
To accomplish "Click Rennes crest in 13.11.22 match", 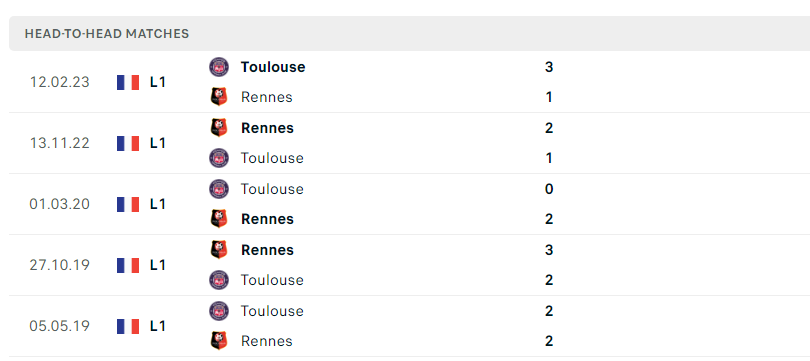I will [219, 128].
